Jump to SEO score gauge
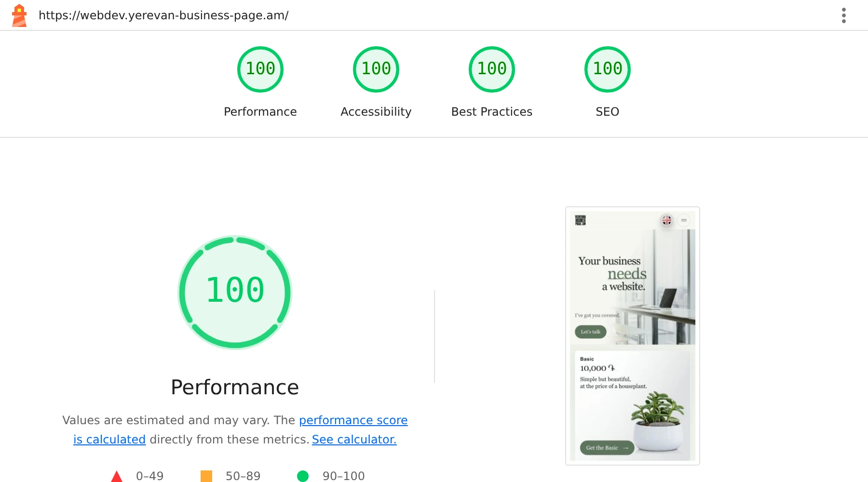 (608, 69)
